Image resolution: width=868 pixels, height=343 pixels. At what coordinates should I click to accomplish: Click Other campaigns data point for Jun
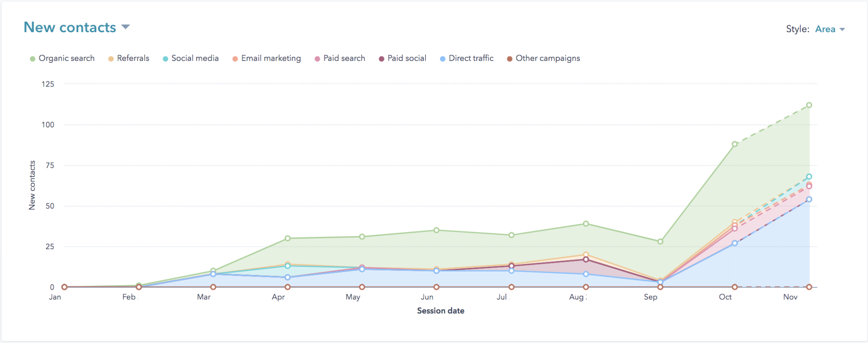coord(436,287)
